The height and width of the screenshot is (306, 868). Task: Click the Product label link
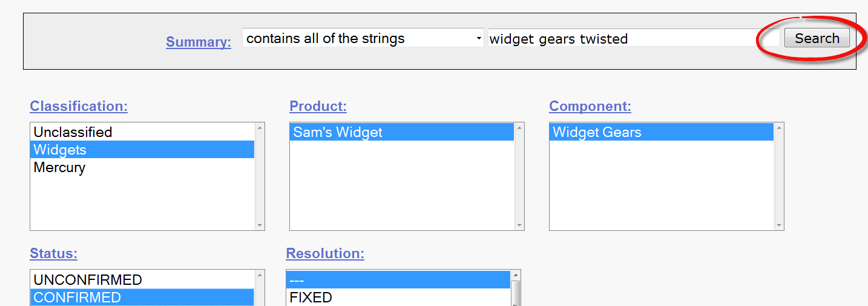318,106
